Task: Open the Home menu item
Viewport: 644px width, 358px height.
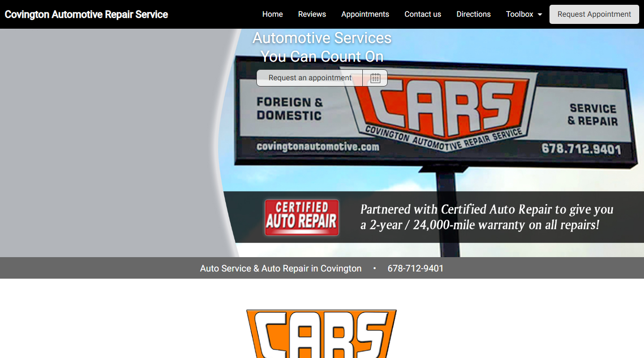Action: 273,14
